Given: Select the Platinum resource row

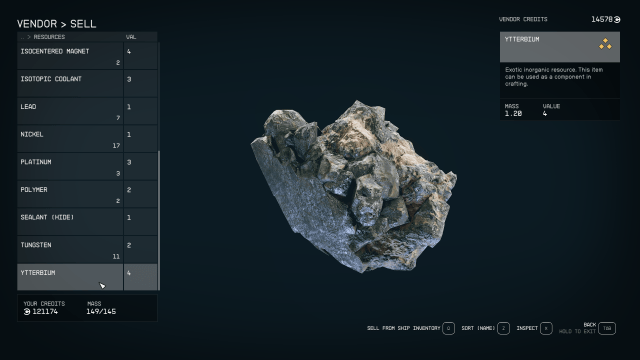Looking at the screenshot, I should tap(87, 167).
